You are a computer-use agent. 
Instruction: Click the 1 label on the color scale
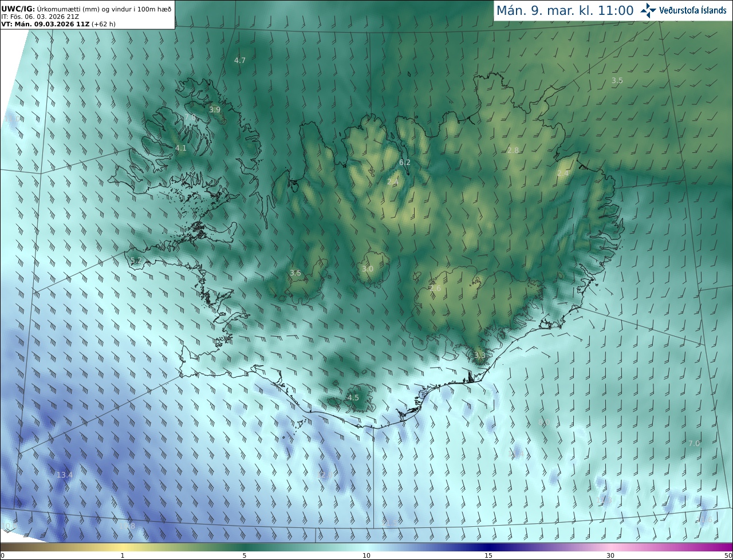pos(123,555)
